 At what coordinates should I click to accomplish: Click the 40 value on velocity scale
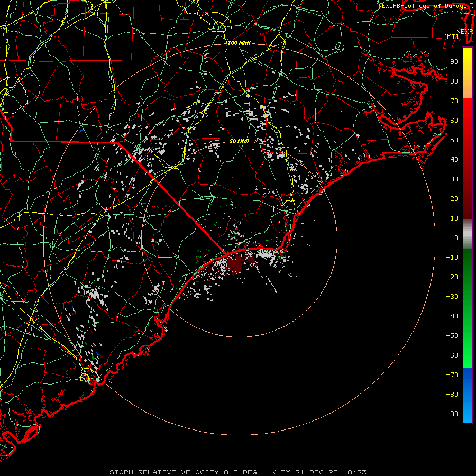click(x=454, y=160)
